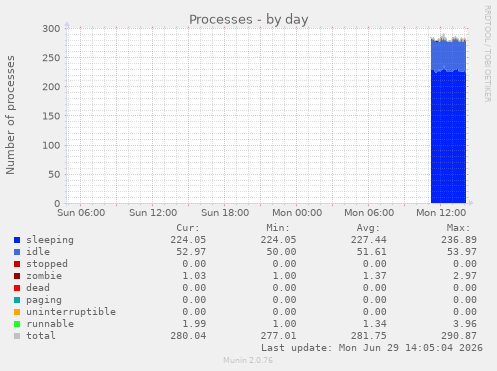Image resolution: width=497 pixels, height=371 pixels.
Task: Click the 'Processes - by day' chart title
Action: [x=249, y=20]
